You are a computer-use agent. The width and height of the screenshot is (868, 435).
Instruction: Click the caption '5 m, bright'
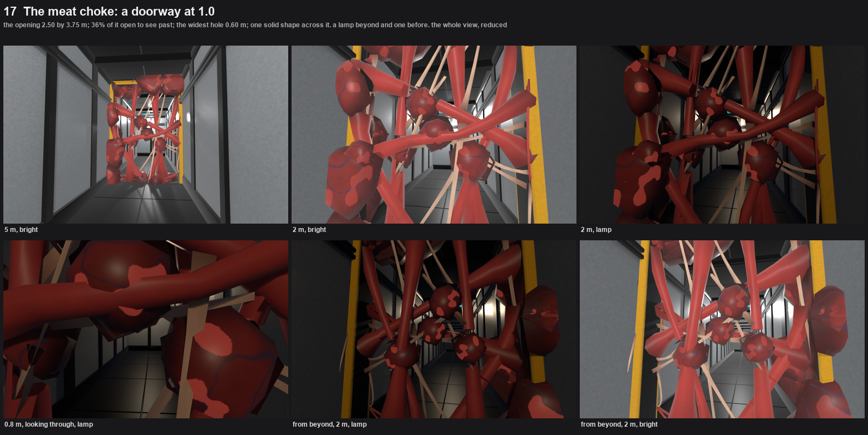click(21, 230)
